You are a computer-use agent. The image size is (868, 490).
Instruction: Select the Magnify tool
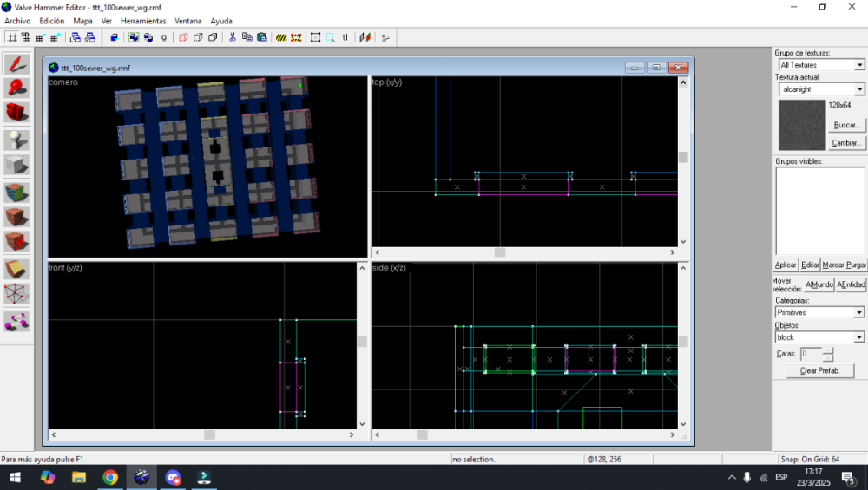[x=16, y=88]
